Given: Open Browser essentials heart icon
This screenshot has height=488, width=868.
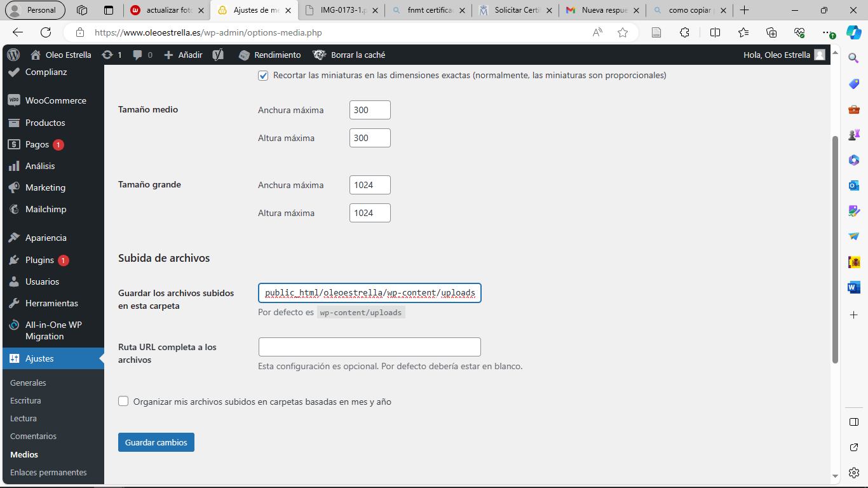Looking at the screenshot, I should [x=799, y=32].
